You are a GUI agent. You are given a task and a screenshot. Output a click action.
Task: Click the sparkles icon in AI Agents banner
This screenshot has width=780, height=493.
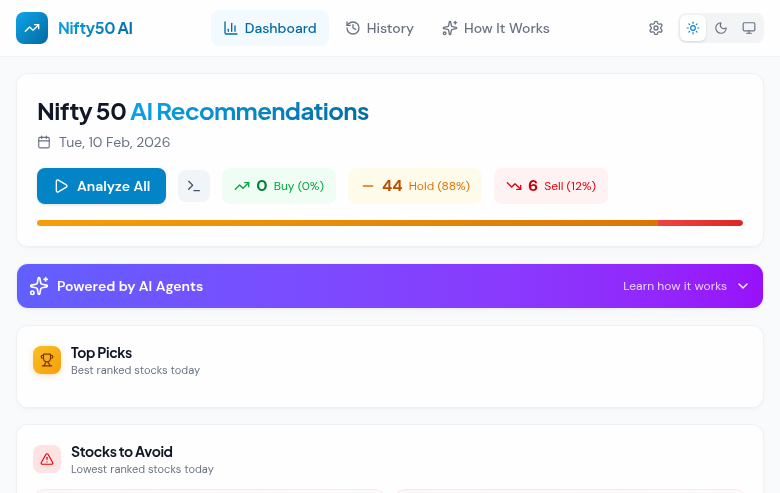point(39,286)
